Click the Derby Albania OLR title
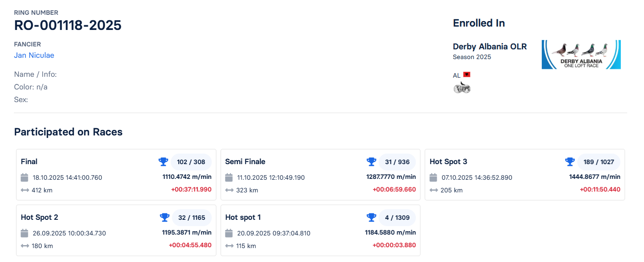 (x=490, y=46)
